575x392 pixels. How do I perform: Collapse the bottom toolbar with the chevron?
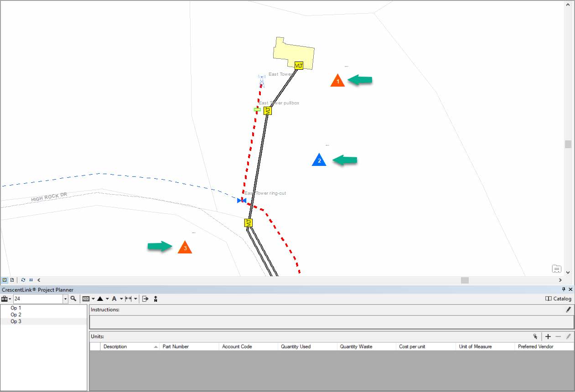click(39, 280)
